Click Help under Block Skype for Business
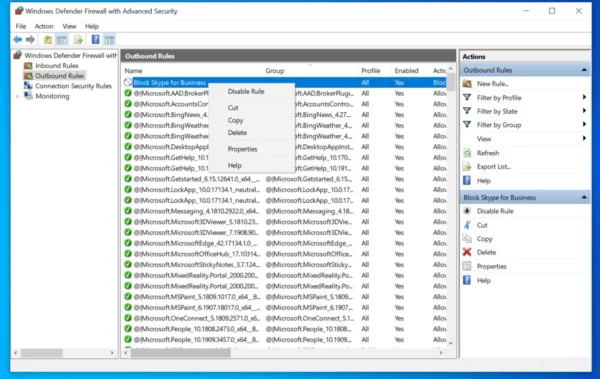Image resolution: width=600 pixels, height=379 pixels. pos(484,281)
